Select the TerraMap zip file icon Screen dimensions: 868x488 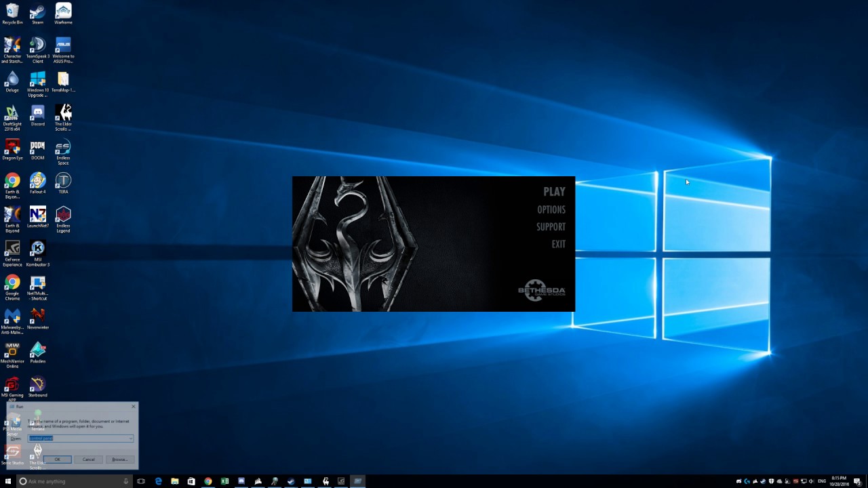63,81
